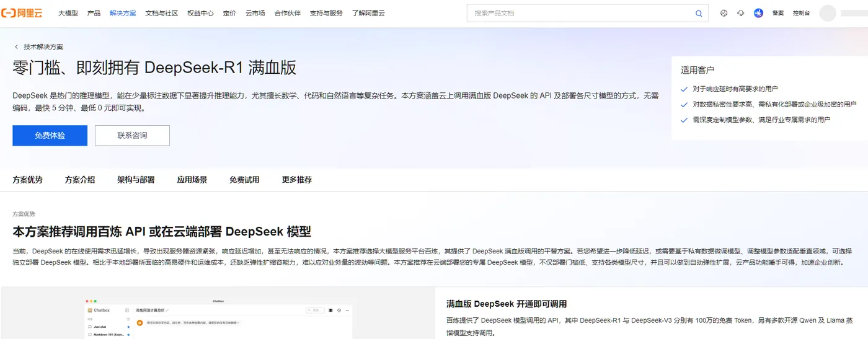This screenshot has height=339, width=868.
Task: Click the heading 满血版 DeepSeek 开通即可调用
Action: click(507, 304)
